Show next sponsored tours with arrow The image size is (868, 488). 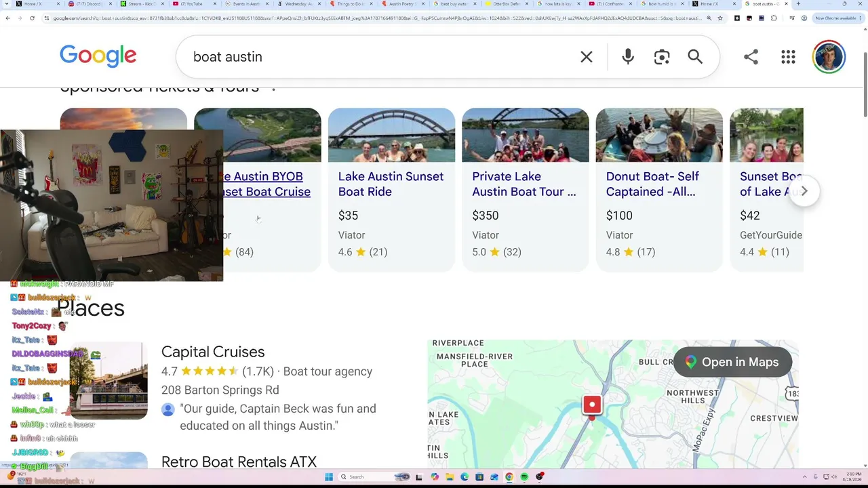(804, 191)
